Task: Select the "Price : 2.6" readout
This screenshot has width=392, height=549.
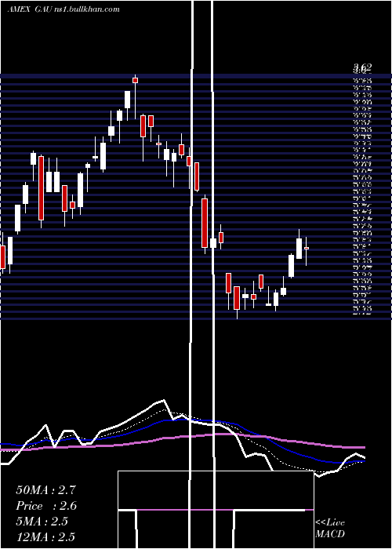Action: [x=46, y=506]
